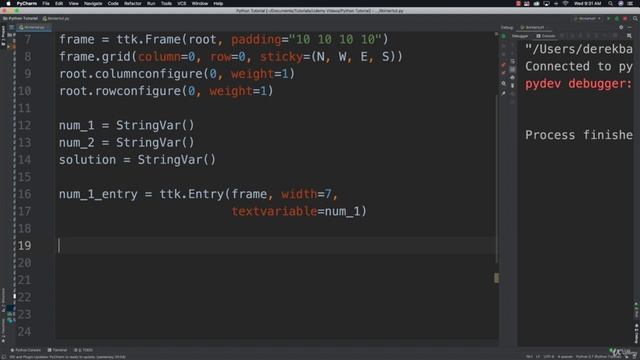This screenshot has height=360, width=640.
Task: Click line number 14 in the gutter
Action: [x=24, y=160]
